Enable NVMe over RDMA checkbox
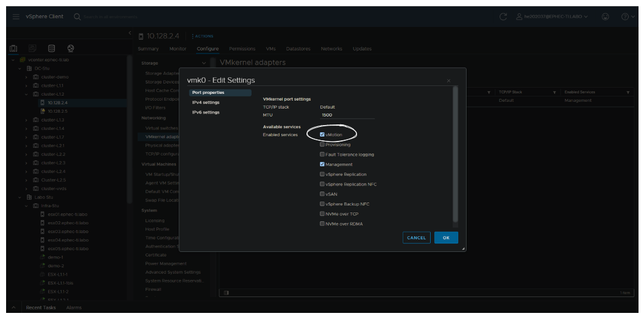Image resolution: width=644 pixels, height=319 pixels. pyautogui.click(x=322, y=224)
